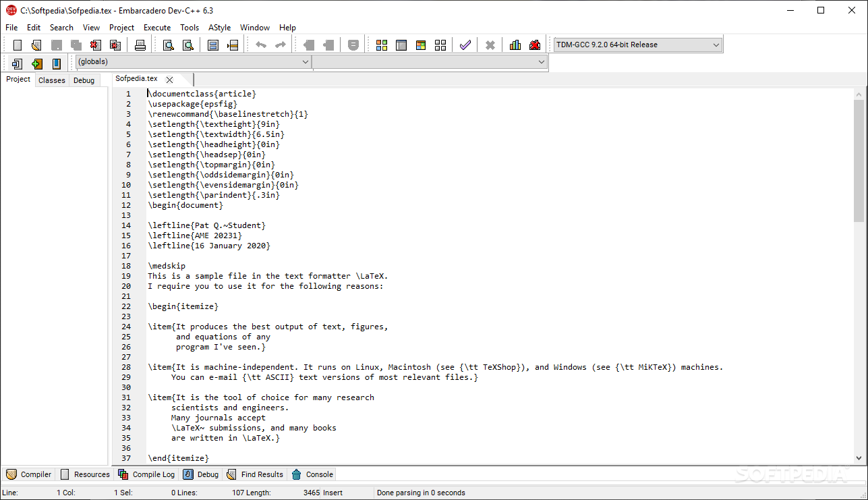
Task: Click the grayed-out Save All icon
Action: [x=76, y=45]
